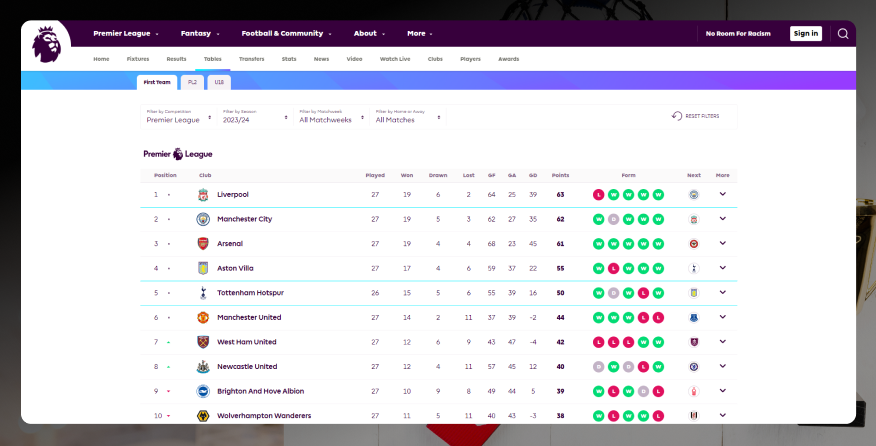Screen dimensions: 876x446
Task: Click Aston Villa's loss form result L
Action: click(613, 268)
